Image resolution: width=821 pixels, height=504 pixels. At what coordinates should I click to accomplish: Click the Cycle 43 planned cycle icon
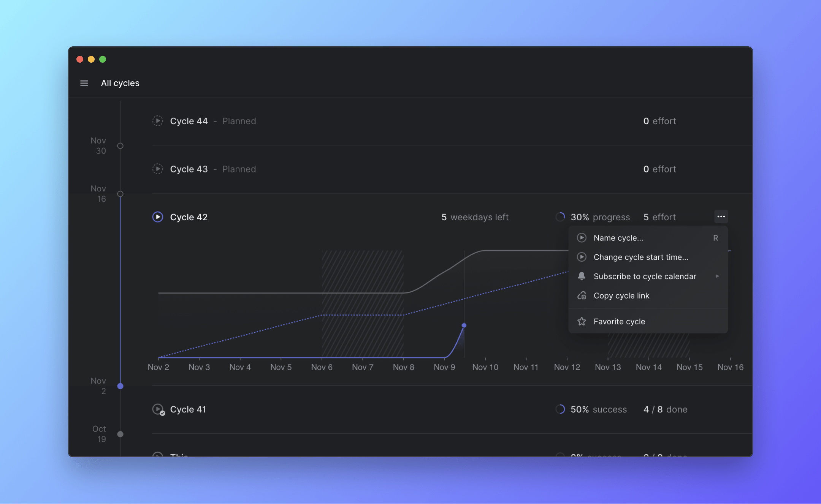coord(157,169)
